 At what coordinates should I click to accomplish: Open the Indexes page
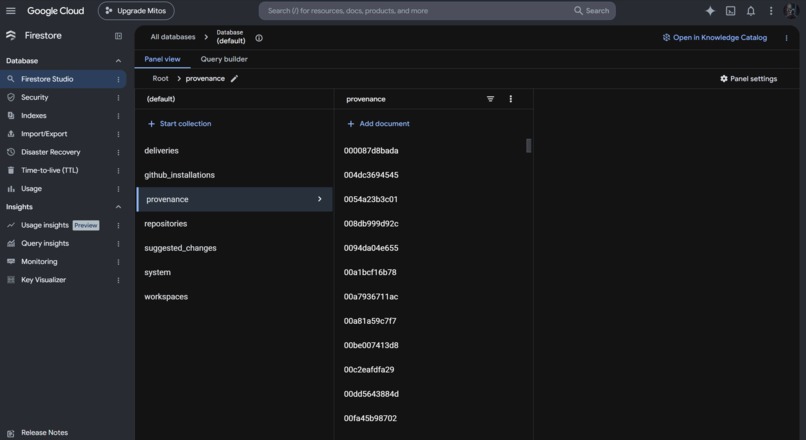point(34,116)
